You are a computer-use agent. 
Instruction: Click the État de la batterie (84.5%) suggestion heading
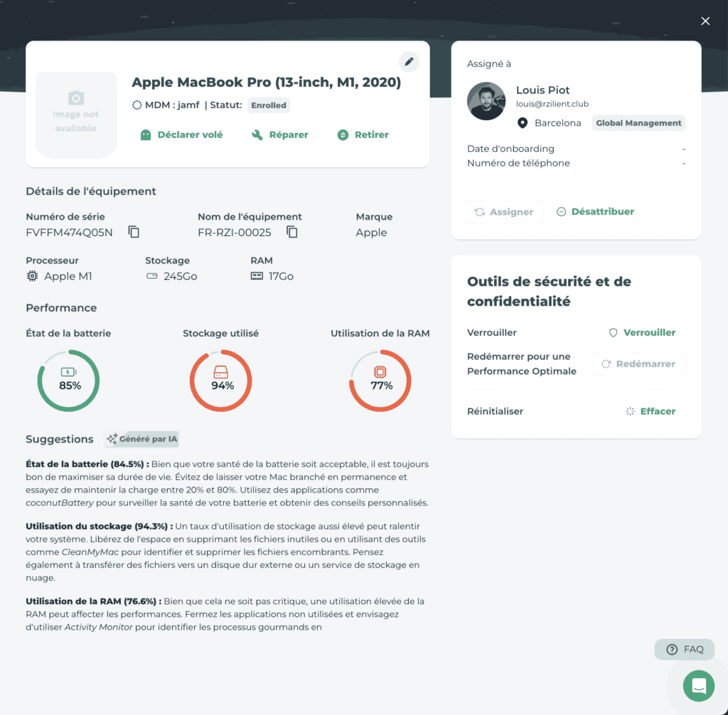[87, 464]
